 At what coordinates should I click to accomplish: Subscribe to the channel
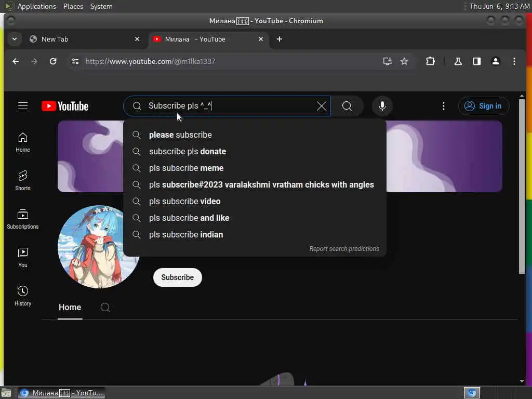click(178, 277)
